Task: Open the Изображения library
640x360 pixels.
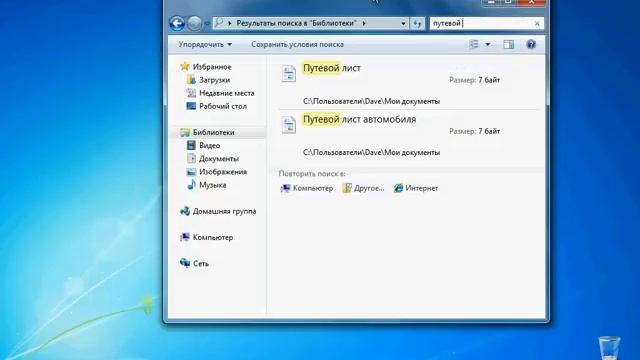Action: point(223,172)
